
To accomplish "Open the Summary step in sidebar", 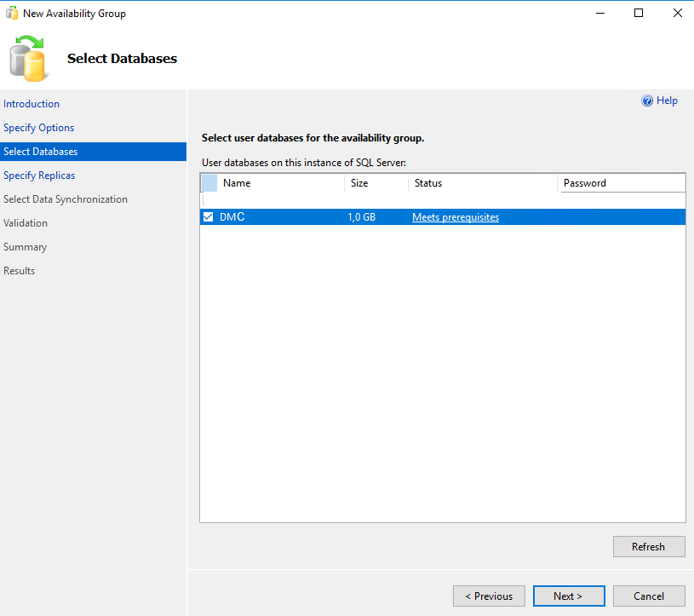I will [x=26, y=247].
